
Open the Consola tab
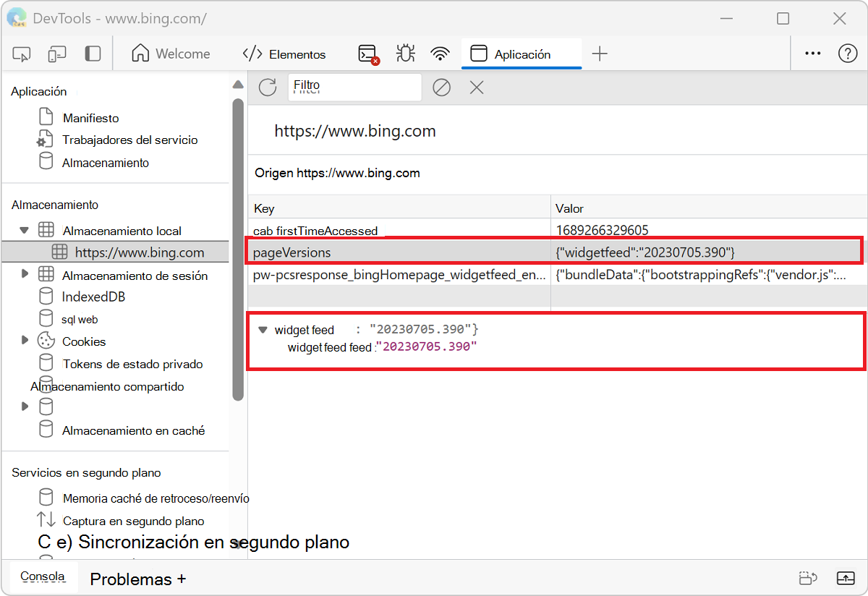click(x=42, y=576)
